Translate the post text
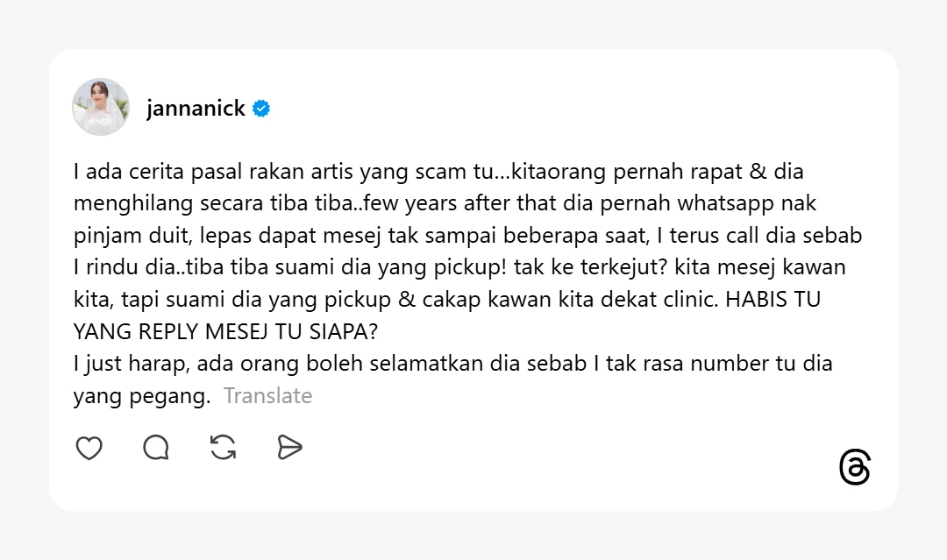The image size is (947, 560). pos(267,396)
